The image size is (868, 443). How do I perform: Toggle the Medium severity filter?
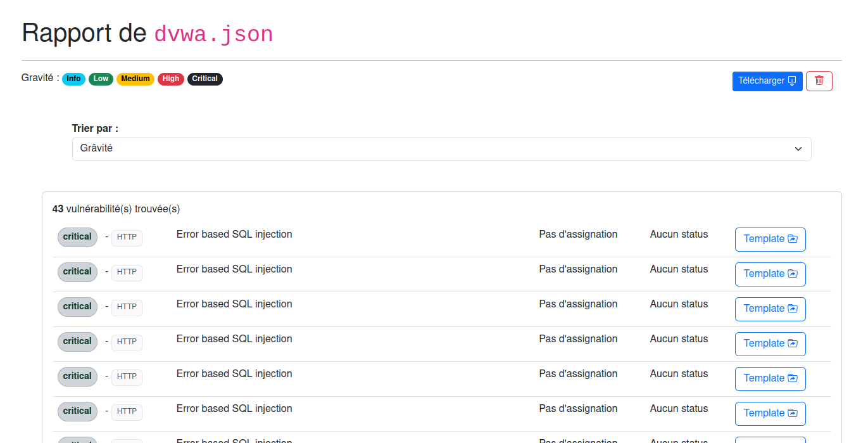click(135, 79)
